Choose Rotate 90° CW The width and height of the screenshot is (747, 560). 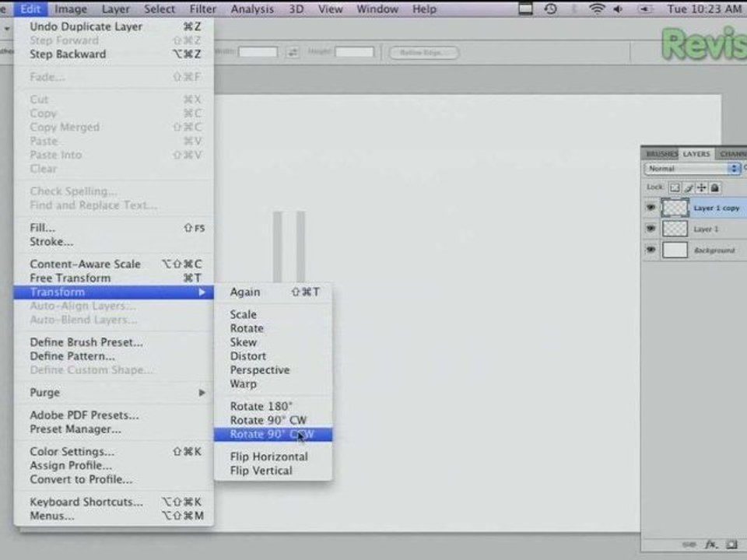click(x=273, y=420)
